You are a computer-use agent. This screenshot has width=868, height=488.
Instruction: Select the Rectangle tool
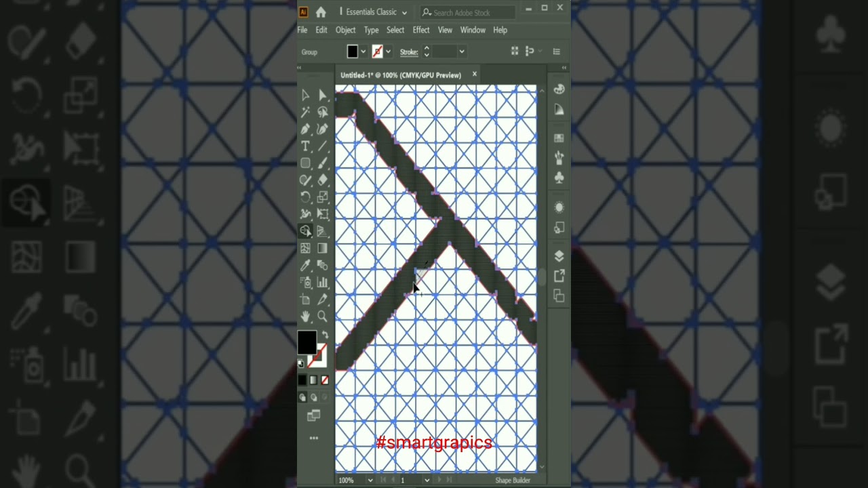click(x=305, y=163)
